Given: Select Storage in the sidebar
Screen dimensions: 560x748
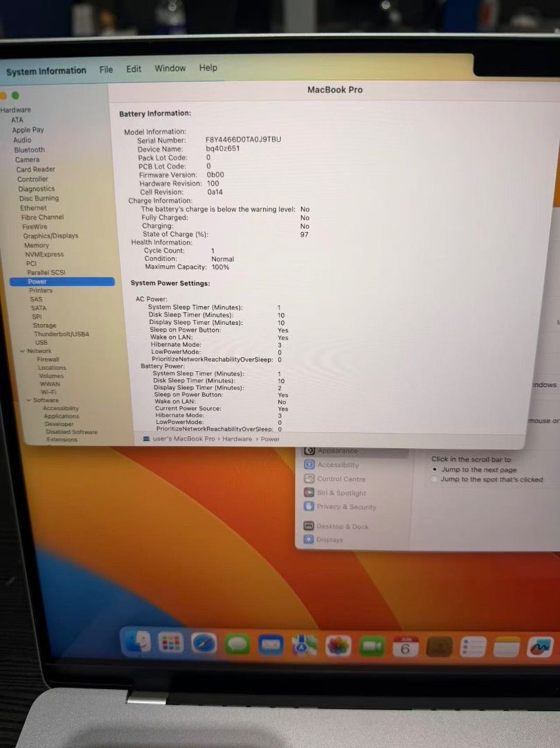Looking at the screenshot, I should (x=44, y=326).
